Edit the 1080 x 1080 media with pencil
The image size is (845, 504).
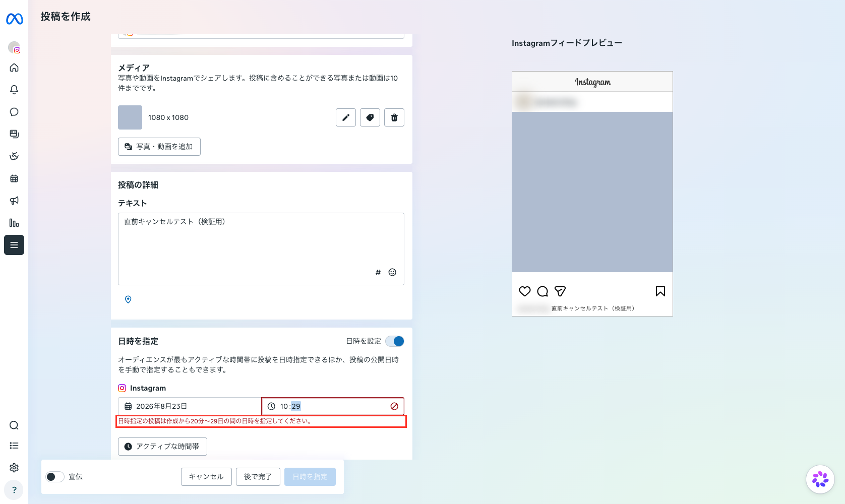click(x=346, y=117)
